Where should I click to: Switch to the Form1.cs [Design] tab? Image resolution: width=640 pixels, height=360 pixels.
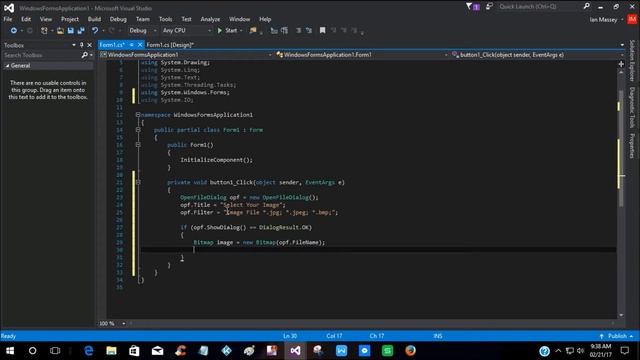[x=170, y=45]
